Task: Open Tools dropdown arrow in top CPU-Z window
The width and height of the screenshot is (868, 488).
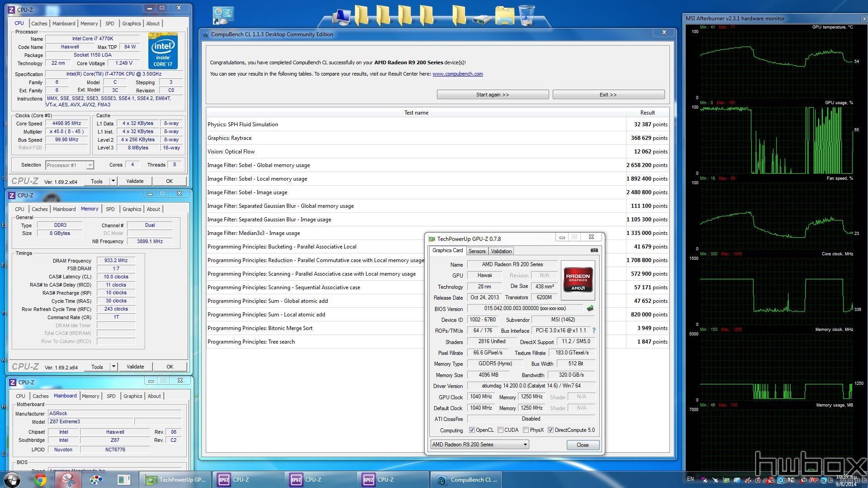Action: tap(113, 181)
